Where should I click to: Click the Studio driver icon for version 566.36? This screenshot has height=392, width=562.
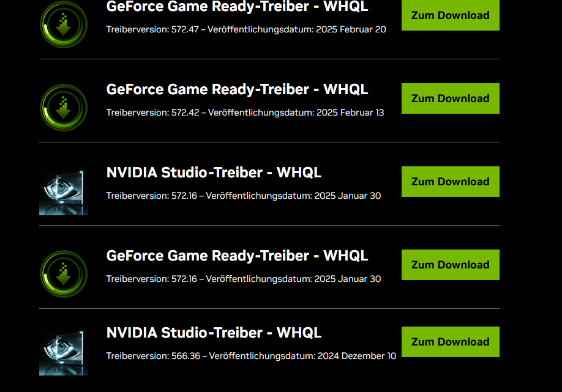coord(64,351)
